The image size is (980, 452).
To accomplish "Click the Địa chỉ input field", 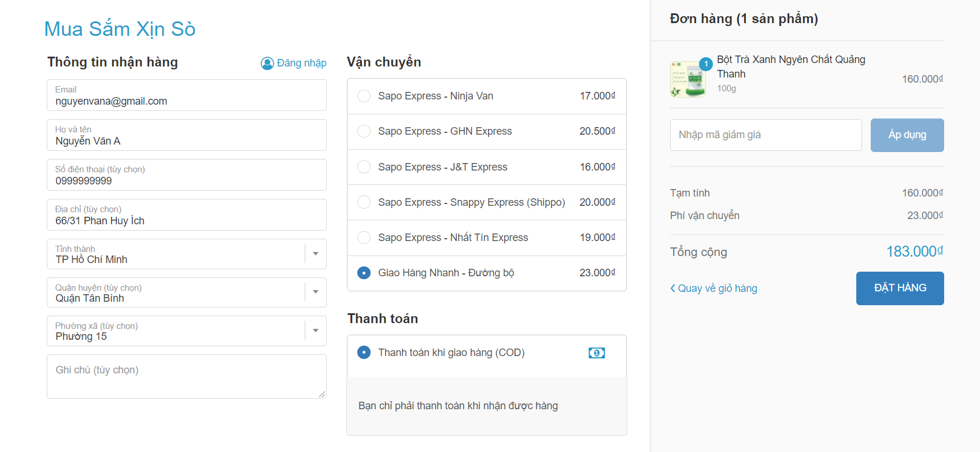I will tap(187, 215).
